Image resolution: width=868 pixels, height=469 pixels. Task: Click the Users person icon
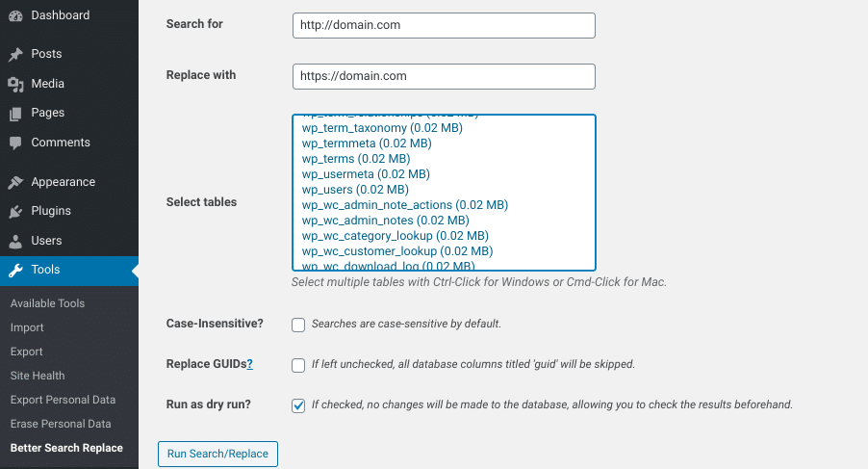tap(15, 241)
